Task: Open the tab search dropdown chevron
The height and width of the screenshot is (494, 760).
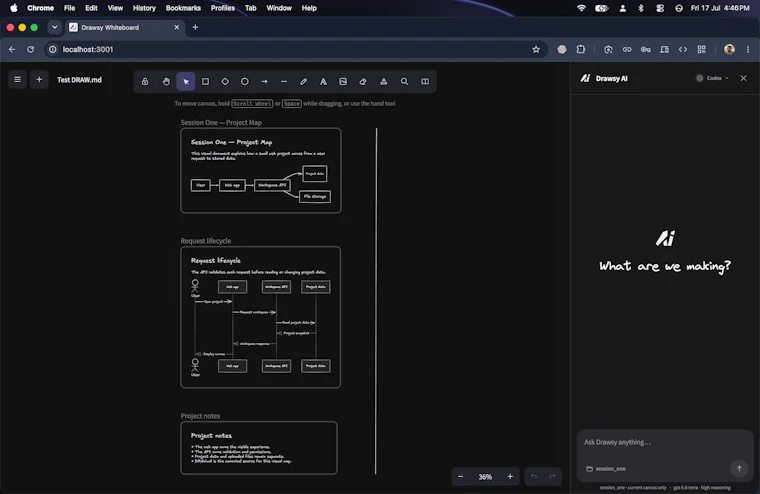Action: [x=54, y=27]
